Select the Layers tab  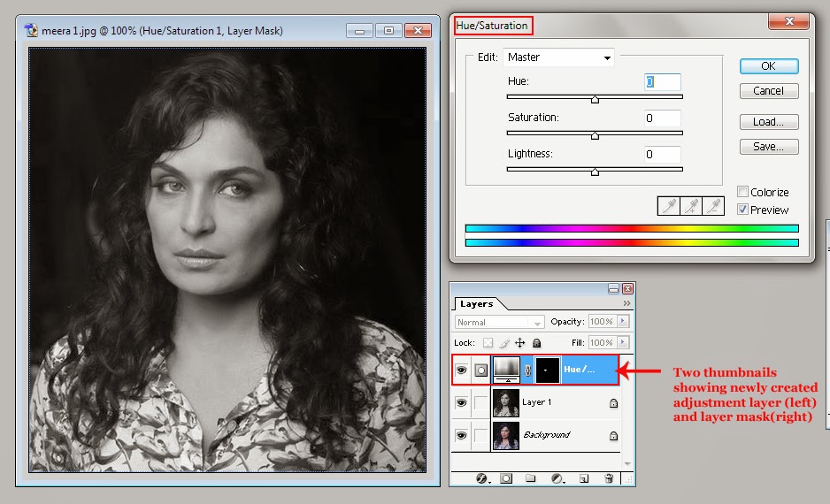point(476,303)
